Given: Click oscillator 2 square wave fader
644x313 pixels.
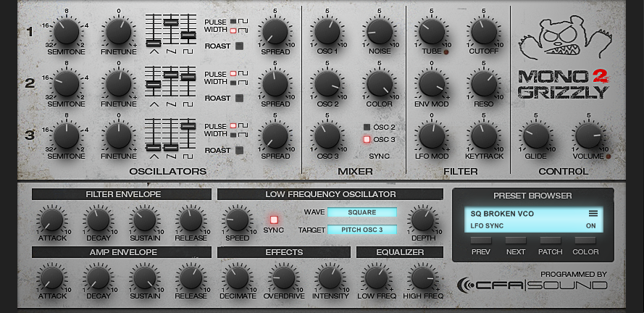Looking at the screenshot, I should [x=188, y=77].
